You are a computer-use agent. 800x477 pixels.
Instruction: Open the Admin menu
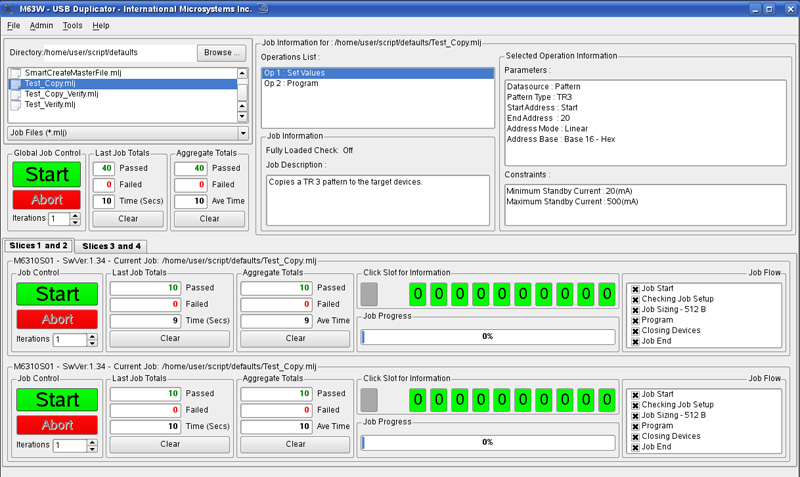41,25
